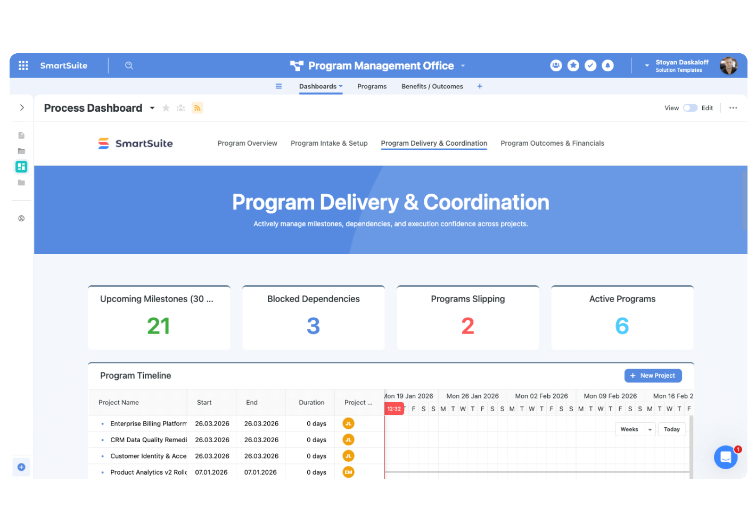Open the Blocked Dependencies card showing 3

click(314, 318)
